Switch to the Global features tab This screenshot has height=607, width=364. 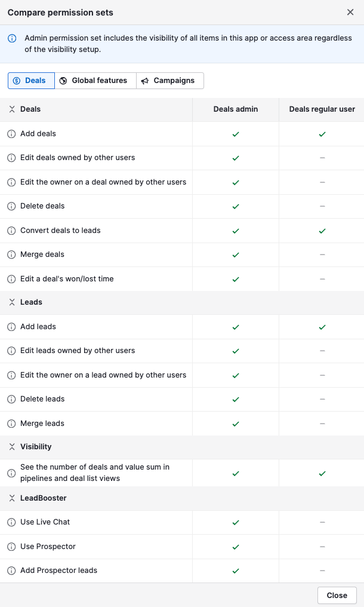tap(95, 81)
